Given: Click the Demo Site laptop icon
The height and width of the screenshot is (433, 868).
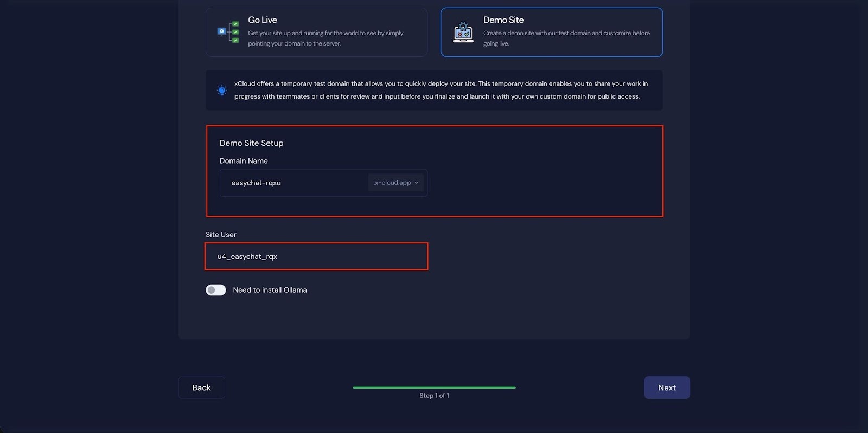Looking at the screenshot, I should tap(463, 32).
